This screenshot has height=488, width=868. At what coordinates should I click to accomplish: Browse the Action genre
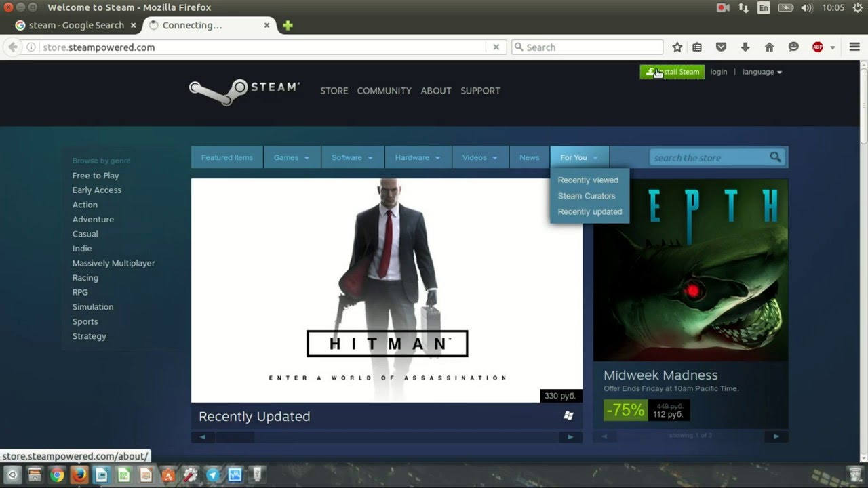(85, 205)
